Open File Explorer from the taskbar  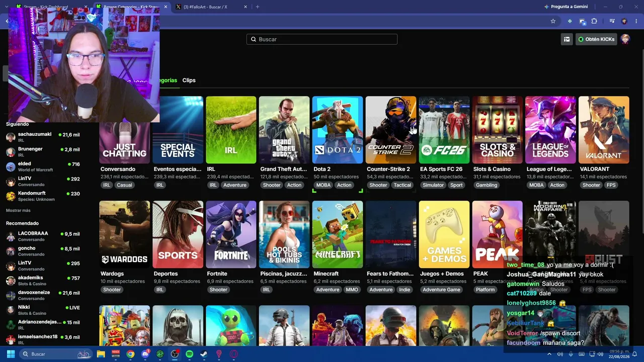click(101, 354)
